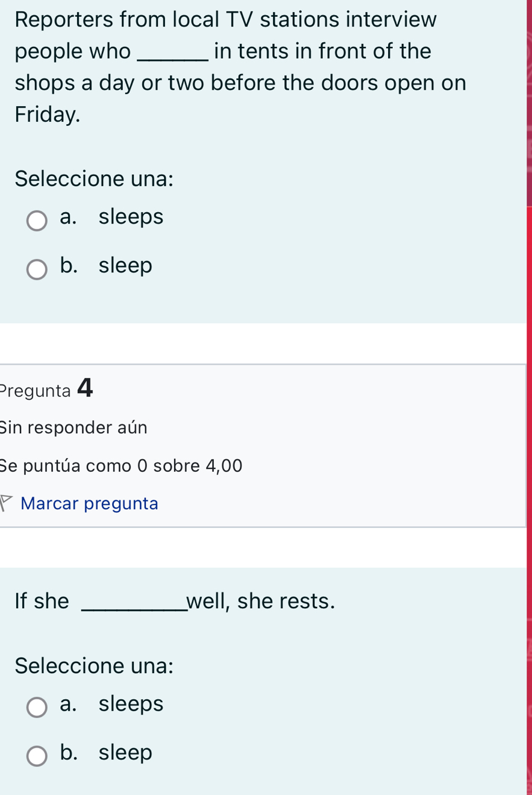Click 'Seleccione una:' above the Reporters answers
Image resolution: width=532 pixels, height=795 pixels.
point(95,178)
